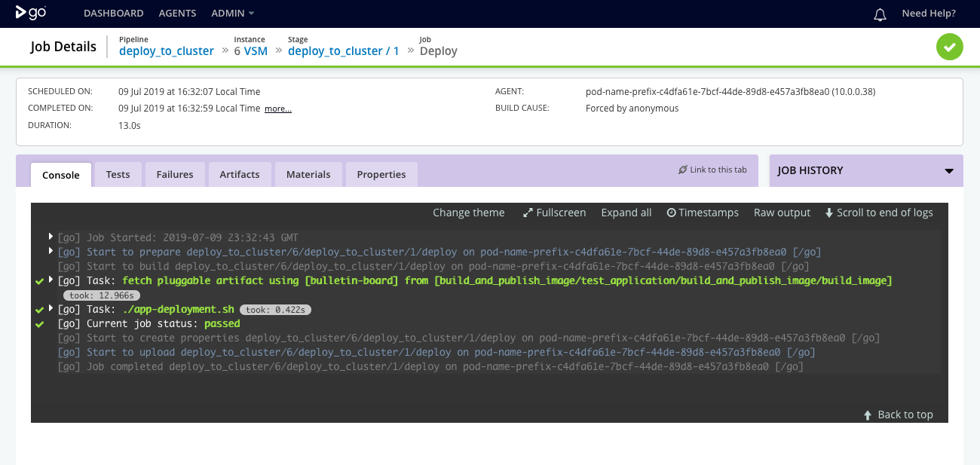The image size is (980, 465).
Task: Click green checkmark beside Current job status
Action: [40, 324]
